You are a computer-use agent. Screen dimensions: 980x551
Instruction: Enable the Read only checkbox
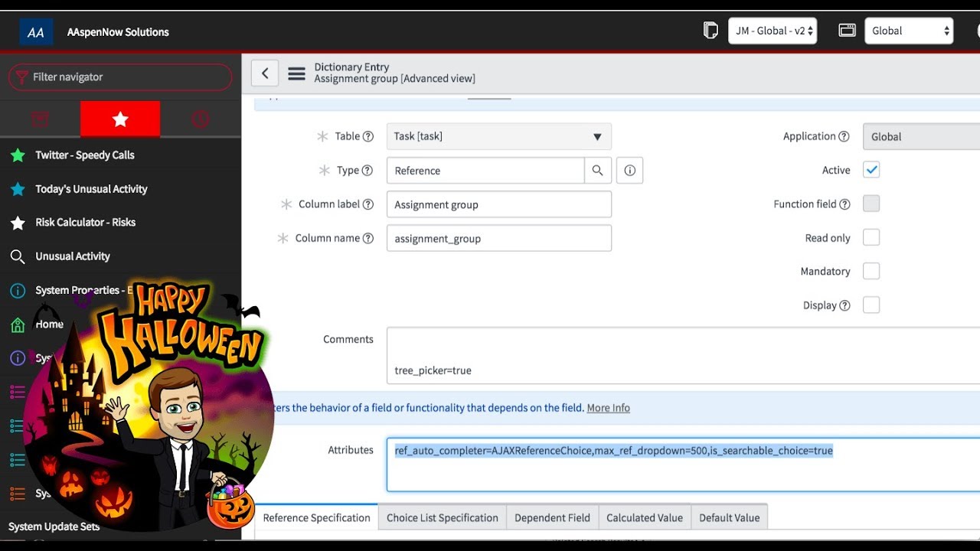click(x=871, y=237)
